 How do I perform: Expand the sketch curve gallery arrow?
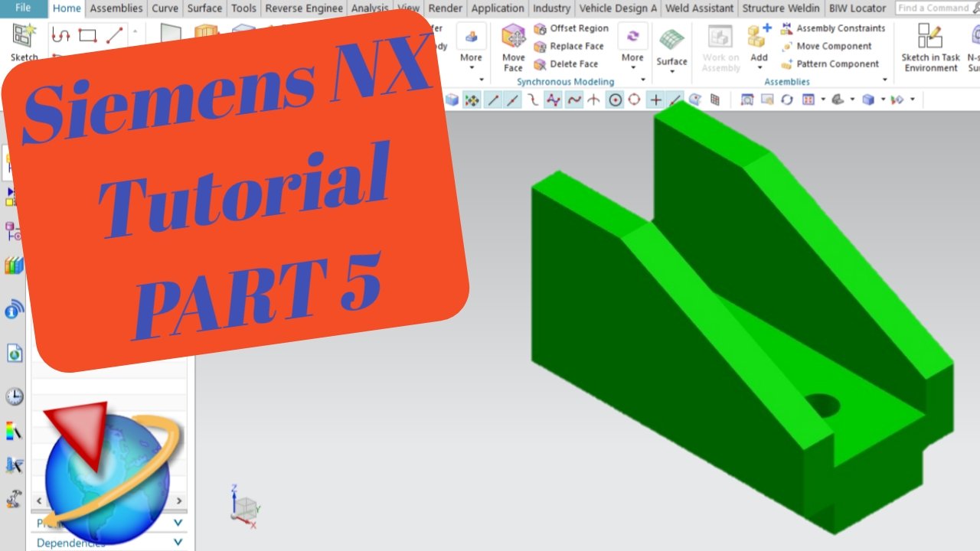pyautogui.click(x=136, y=32)
